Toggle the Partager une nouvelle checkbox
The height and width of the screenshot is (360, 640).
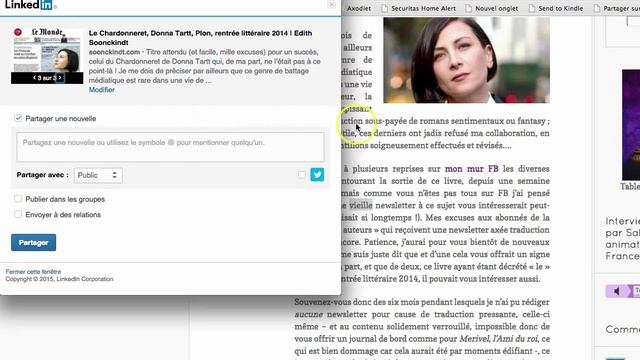point(18,118)
